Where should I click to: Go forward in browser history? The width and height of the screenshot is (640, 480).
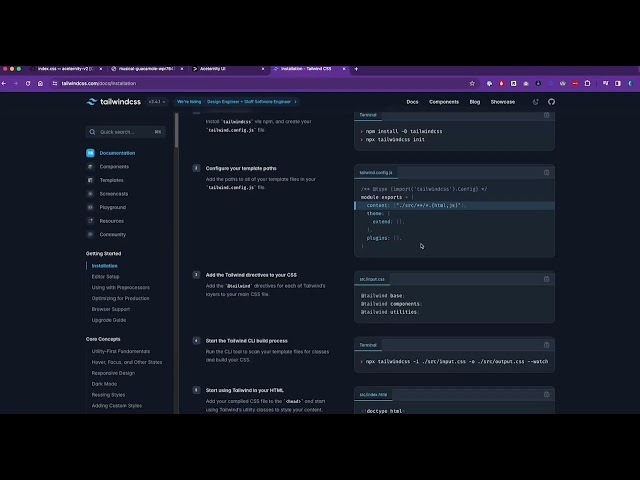click(16, 83)
